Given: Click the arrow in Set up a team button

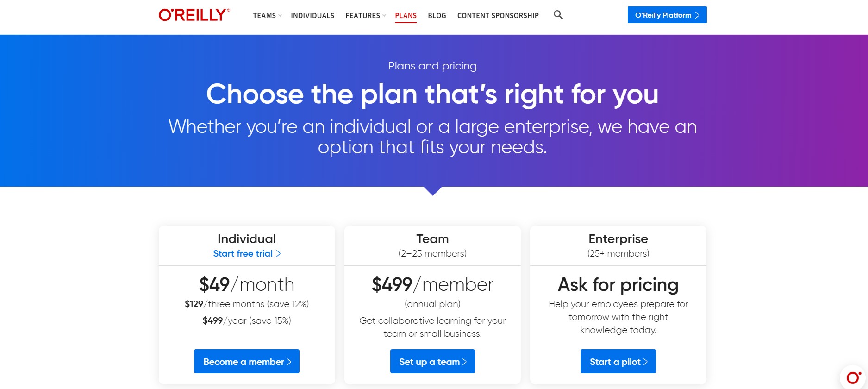Looking at the screenshot, I should tap(465, 362).
